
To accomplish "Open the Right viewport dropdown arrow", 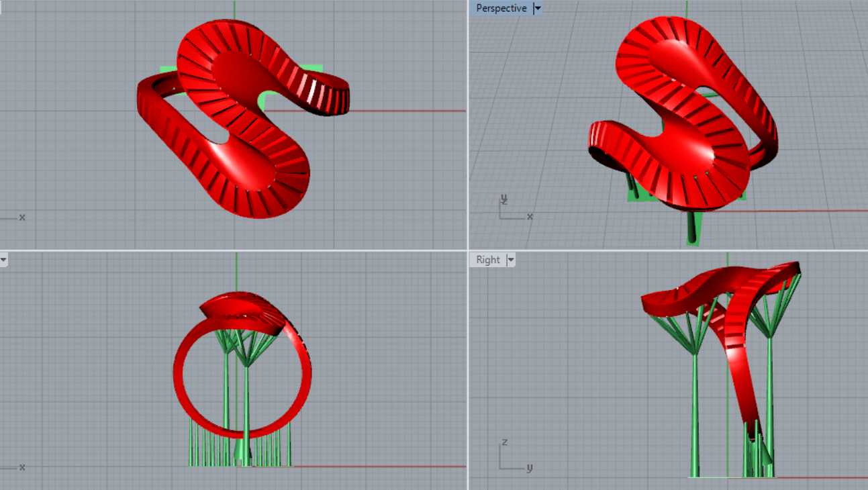I will point(511,260).
